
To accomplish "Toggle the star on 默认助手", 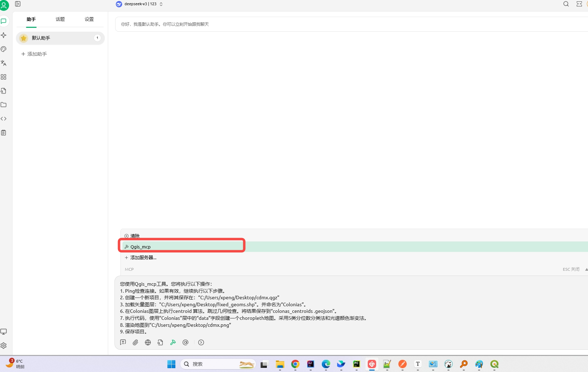I will click(x=23, y=38).
